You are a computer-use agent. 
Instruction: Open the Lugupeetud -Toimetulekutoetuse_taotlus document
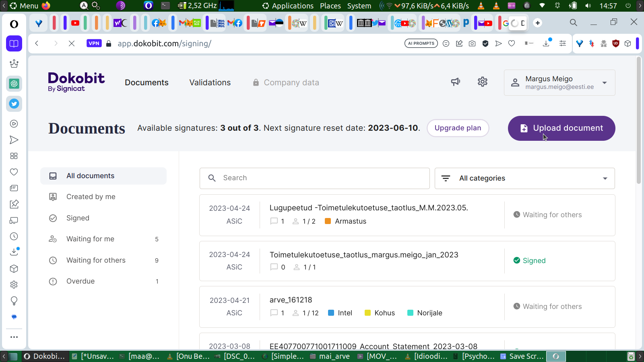369,208
